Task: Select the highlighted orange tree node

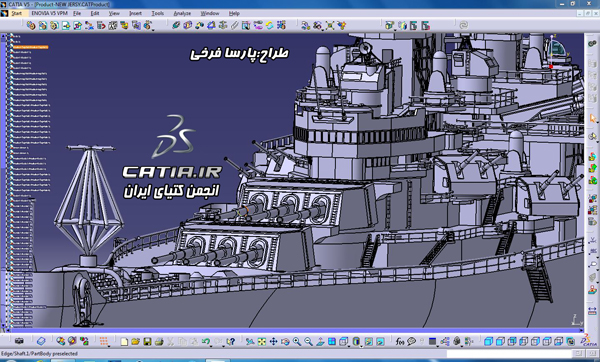Action: [31, 47]
